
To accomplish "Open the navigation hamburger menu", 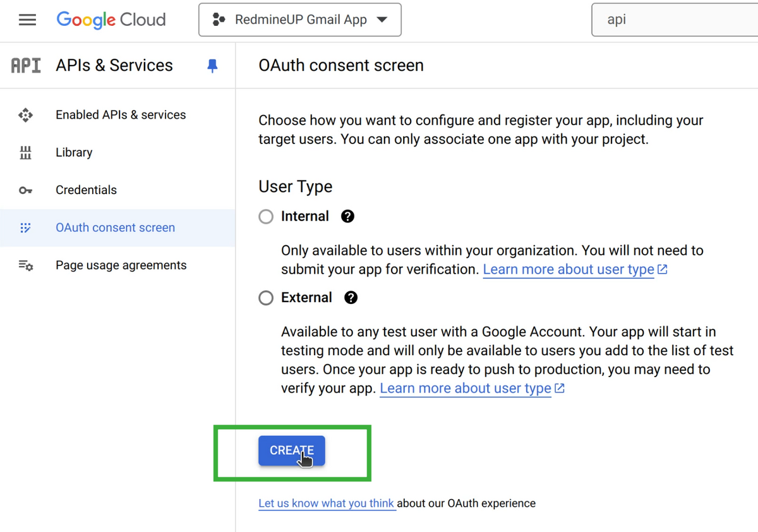I will click(27, 20).
